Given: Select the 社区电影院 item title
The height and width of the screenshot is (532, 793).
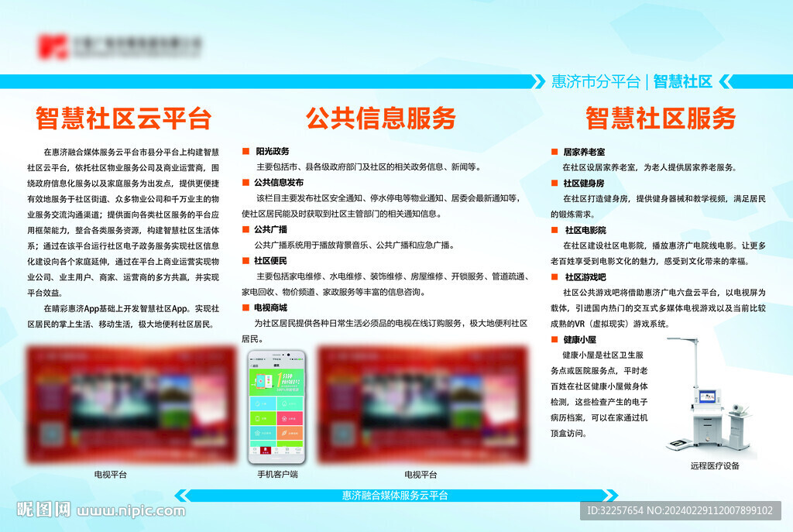Looking at the screenshot, I should point(585,231).
